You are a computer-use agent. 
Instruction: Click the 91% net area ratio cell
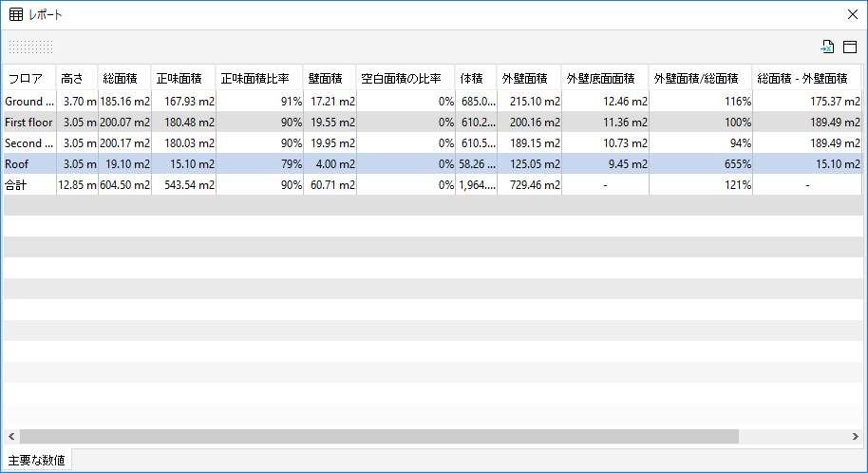(259, 102)
